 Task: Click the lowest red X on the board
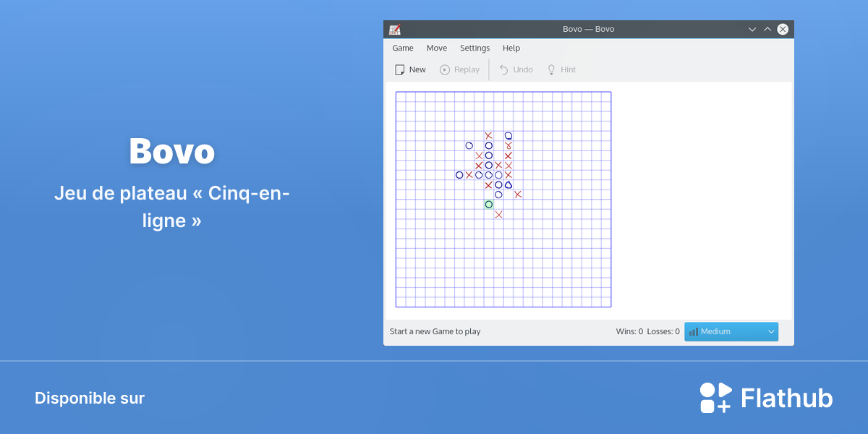[498, 214]
